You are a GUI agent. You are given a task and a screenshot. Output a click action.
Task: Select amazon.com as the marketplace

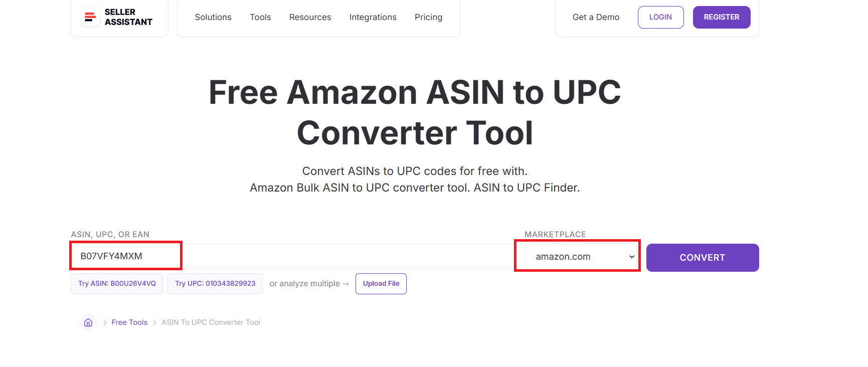point(577,256)
